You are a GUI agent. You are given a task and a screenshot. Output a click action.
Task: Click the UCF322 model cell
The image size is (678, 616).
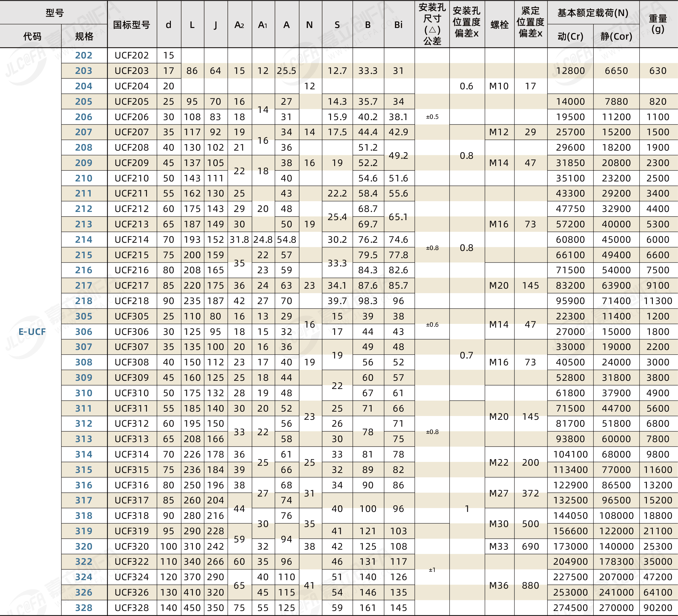pos(132,562)
